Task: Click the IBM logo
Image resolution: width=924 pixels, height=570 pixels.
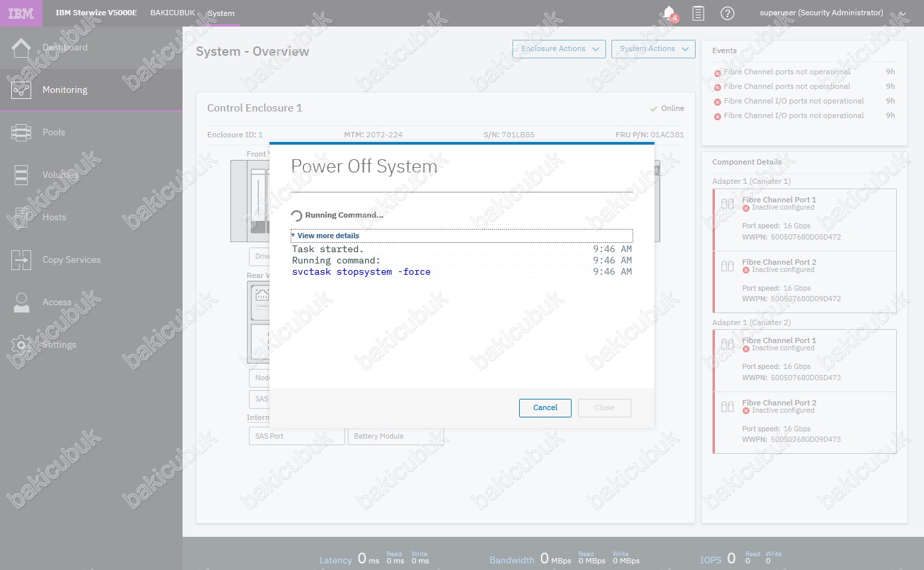Action: tap(21, 13)
